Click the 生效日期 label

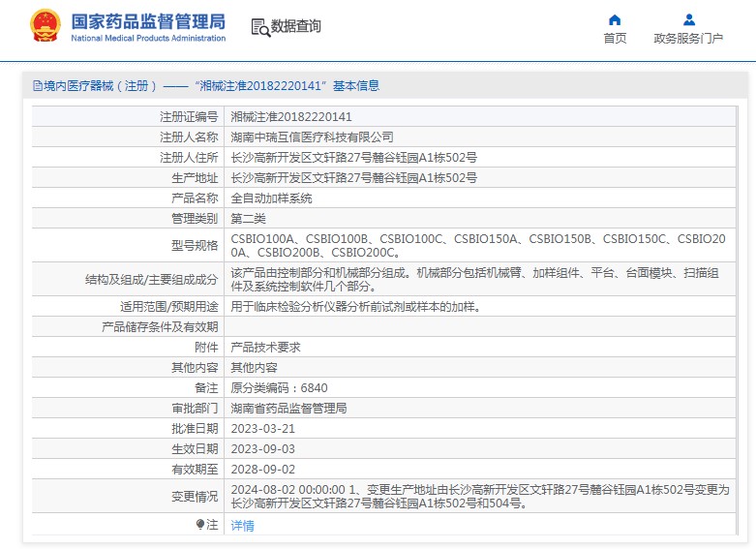pyautogui.click(x=195, y=448)
